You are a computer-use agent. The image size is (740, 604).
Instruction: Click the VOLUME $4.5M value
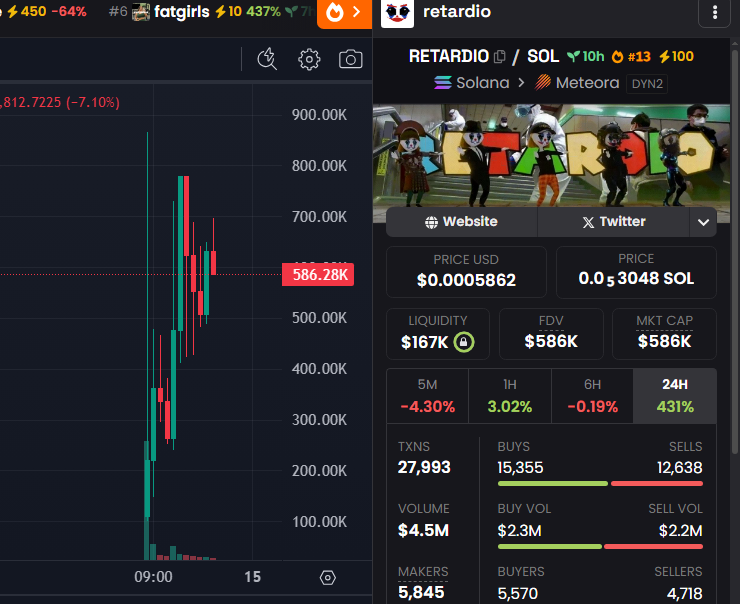[x=423, y=530]
